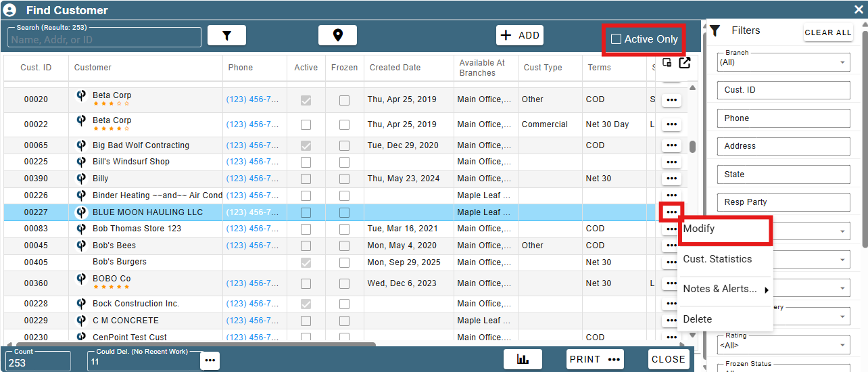This screenshot has width=868, height=372.
Task: Open the three-dot menu for Billy row
Action: (x=671, y=179)
